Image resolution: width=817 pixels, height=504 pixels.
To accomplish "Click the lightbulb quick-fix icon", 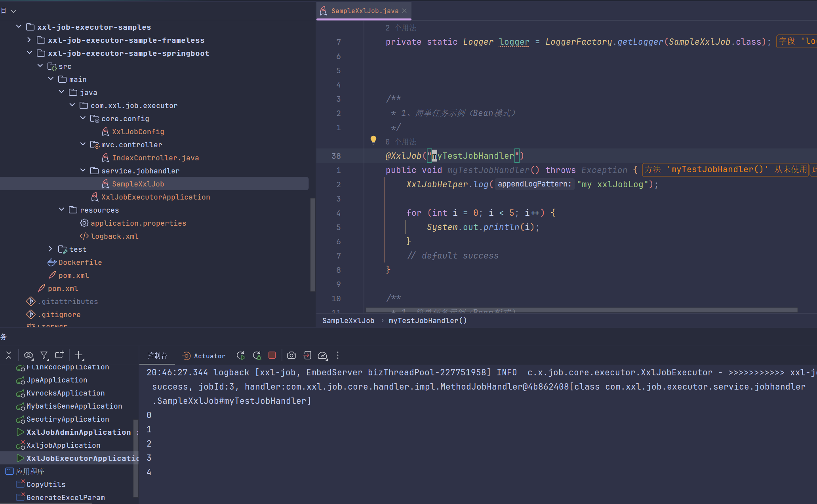I will (x=373, y=140).
